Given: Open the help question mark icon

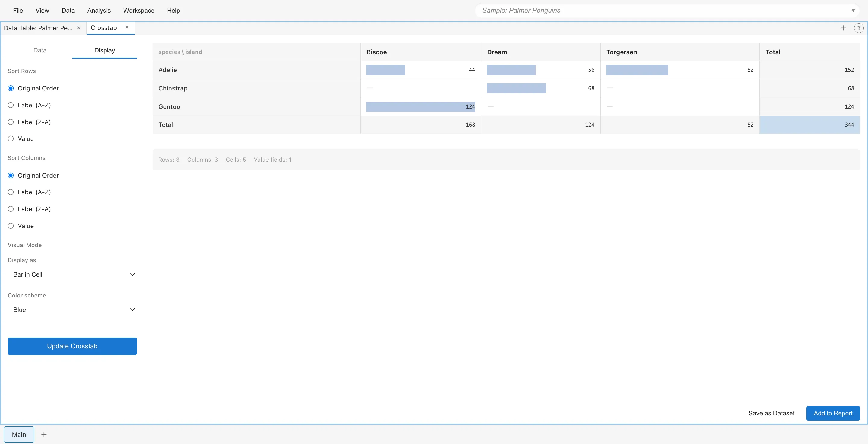Looking at the screenshot, I should [x=858, y=28].
